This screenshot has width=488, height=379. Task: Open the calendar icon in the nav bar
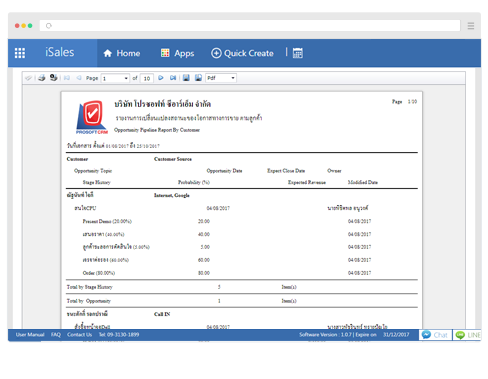[x=298, y=53]
